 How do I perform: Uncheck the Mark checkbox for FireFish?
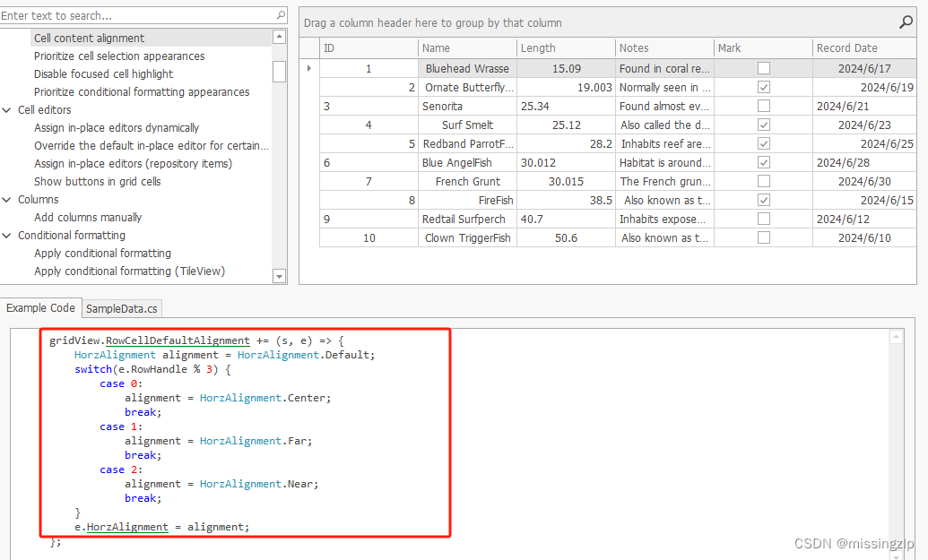click(x=764, y=200)
